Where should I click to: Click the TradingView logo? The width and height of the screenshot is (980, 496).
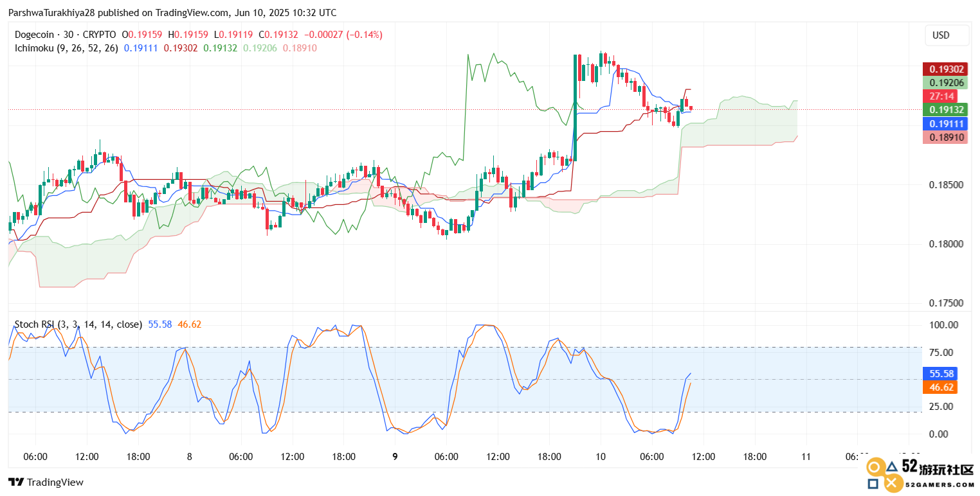click(x=46, y=482)
